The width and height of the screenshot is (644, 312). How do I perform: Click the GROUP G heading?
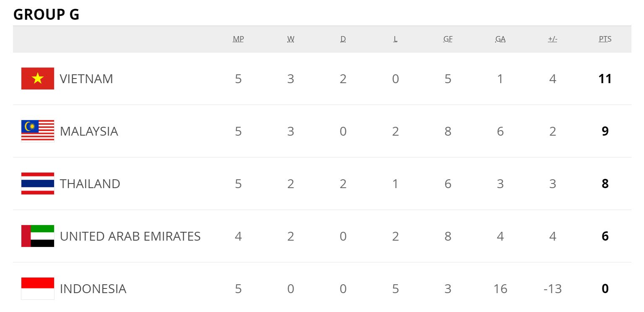tap(46, 15)
